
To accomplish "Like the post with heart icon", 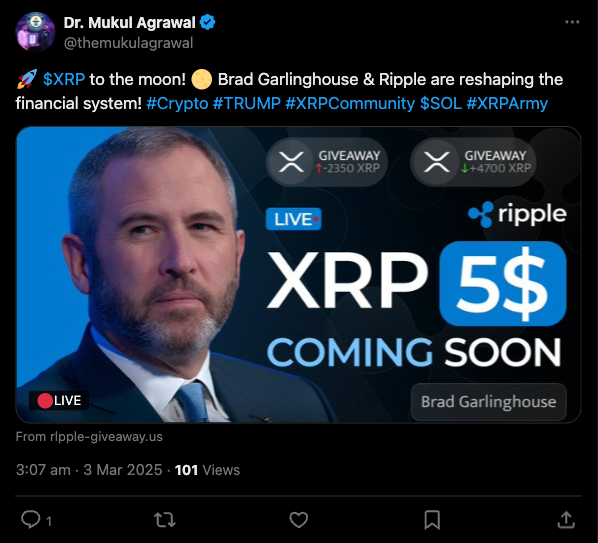I will pyautogui.click(x=299, y=520).
